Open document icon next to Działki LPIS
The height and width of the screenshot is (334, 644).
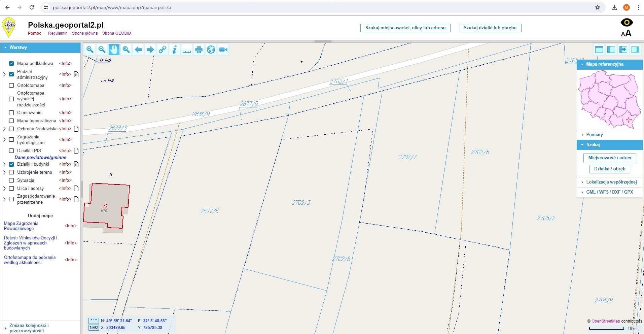(76, 151)
